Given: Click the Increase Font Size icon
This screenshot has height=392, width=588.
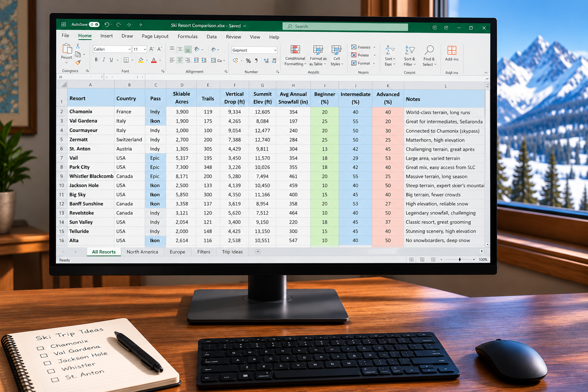Looking at the screenshot, I should click(x=152, y=49).
